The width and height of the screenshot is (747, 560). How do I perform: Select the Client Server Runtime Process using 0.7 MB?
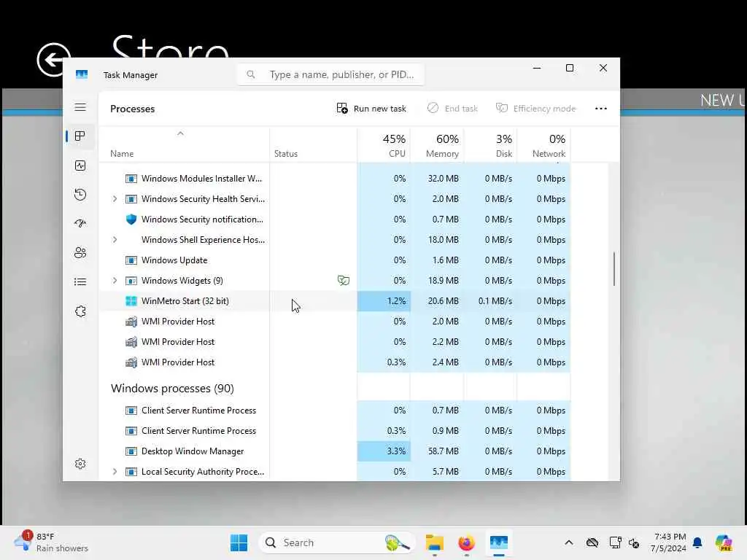point(334,411)
